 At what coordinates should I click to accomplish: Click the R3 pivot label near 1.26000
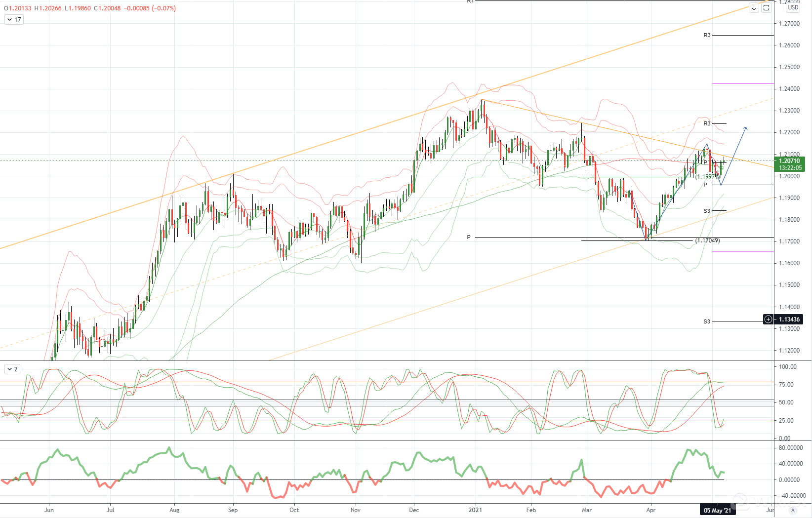pos(707,36)
